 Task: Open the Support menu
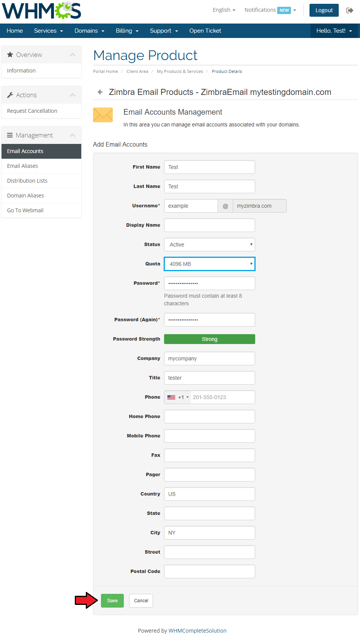point(164,31)
